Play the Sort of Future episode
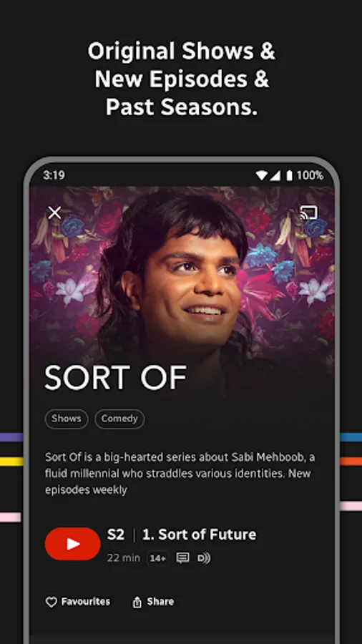The height and width of the screenshot is (644, 362). (73, 544)
